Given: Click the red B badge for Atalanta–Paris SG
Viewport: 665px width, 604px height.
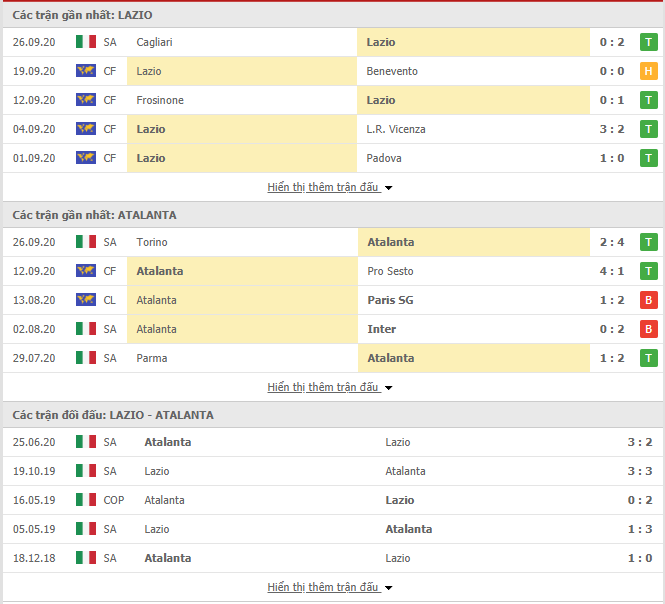Looking at the screenshot, I should [x=649, y=300].
